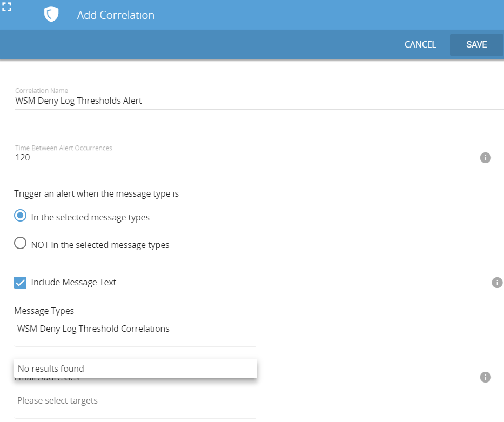The width and height of the screenshot is (504, 422).
Task: Click the fullscreen expand icon
Action: (7, 7)
